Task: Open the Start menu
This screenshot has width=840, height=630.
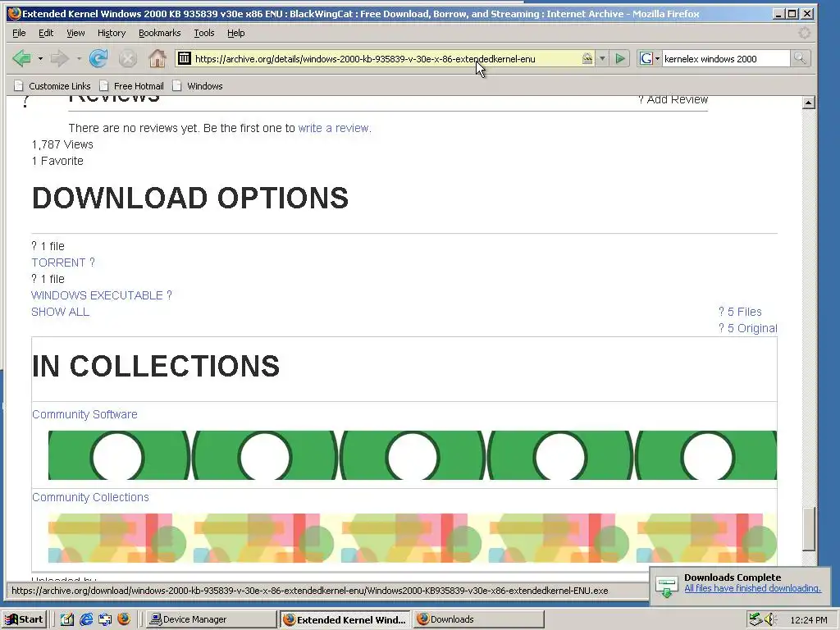Action: 25,619
